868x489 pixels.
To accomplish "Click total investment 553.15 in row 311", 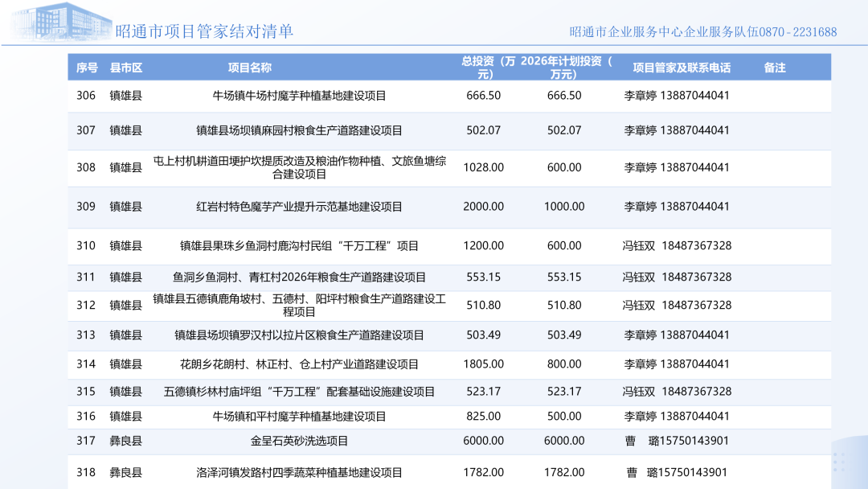I will pos(483,277).
